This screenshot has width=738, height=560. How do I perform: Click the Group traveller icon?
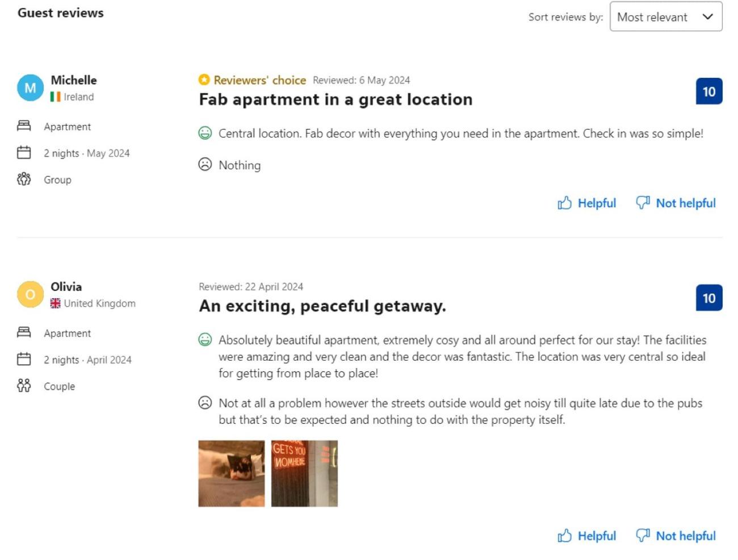(24, 179)
